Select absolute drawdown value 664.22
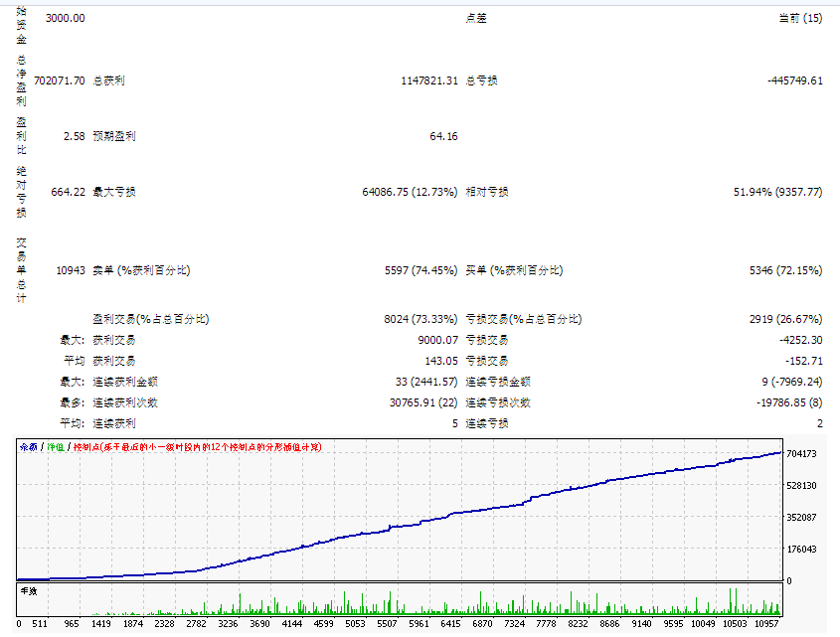The image size is (840, 637). coord(68,193)
